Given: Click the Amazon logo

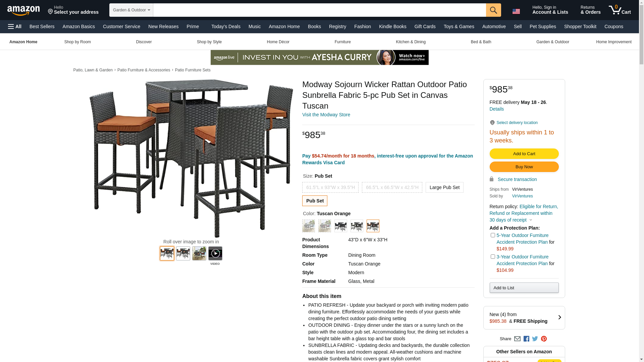Looking at the screenshot, I should pyautogui.click(x=23, y=10).
